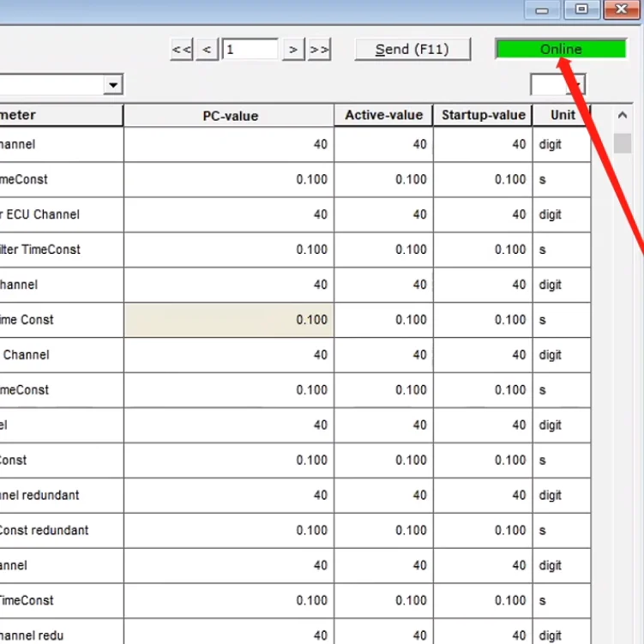Click the 'ime Const' parameter name
The height and width of the screenshot is (644, 644).
[x=27, y=320]
